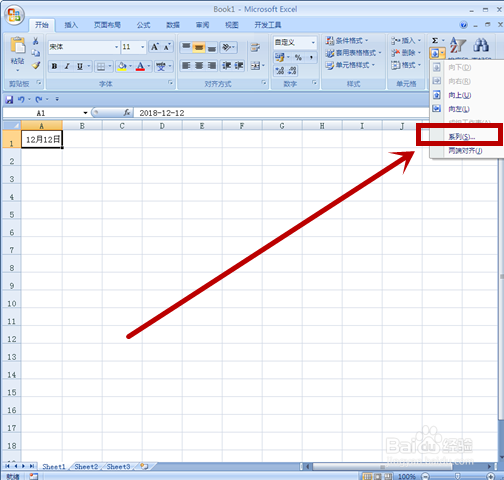Open Sort & Filter (A-Z funnel) icon
This screenshot has width=504, height=480.
458,45
